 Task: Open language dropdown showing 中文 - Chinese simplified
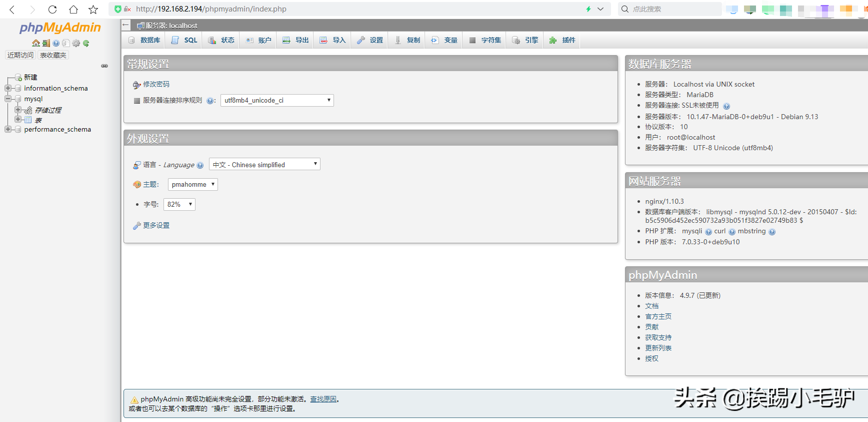pos(264,164)
